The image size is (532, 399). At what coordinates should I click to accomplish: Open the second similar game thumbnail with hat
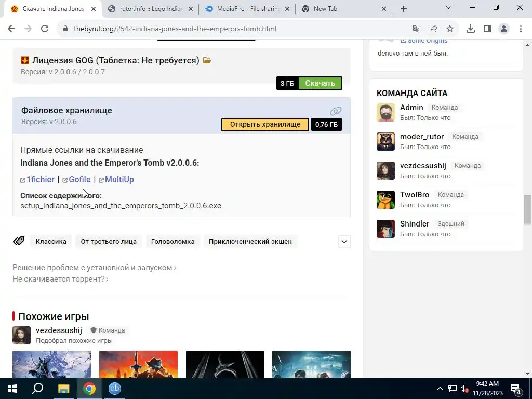138,364
